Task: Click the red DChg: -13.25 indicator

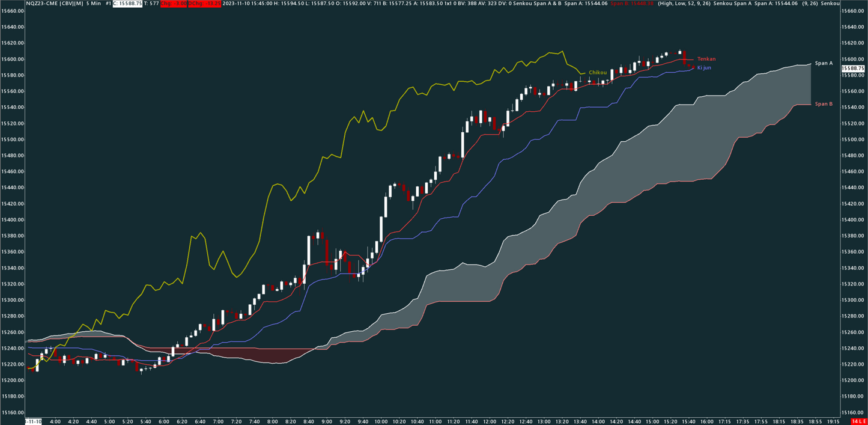Action: 204,4
